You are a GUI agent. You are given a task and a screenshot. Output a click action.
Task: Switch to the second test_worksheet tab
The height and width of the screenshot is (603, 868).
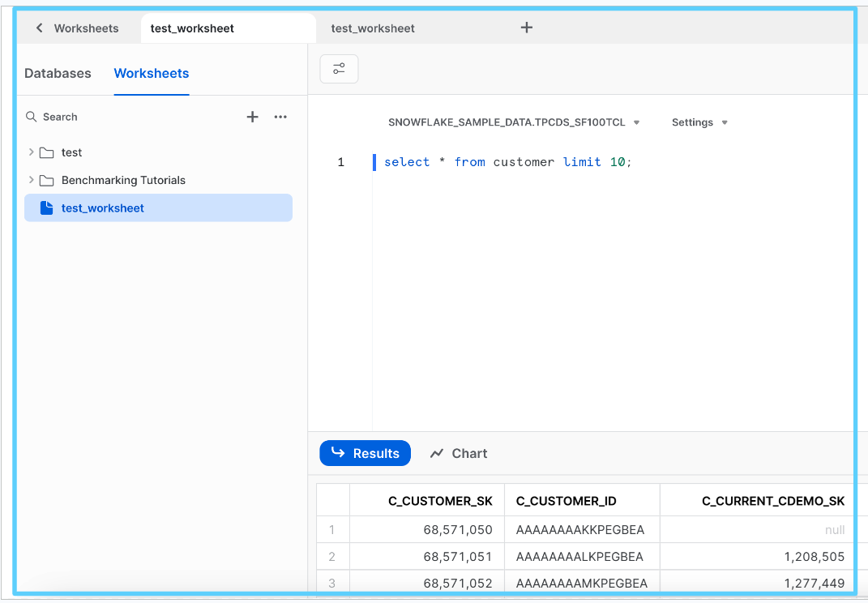pyautogui.click(x=373, y=28)
